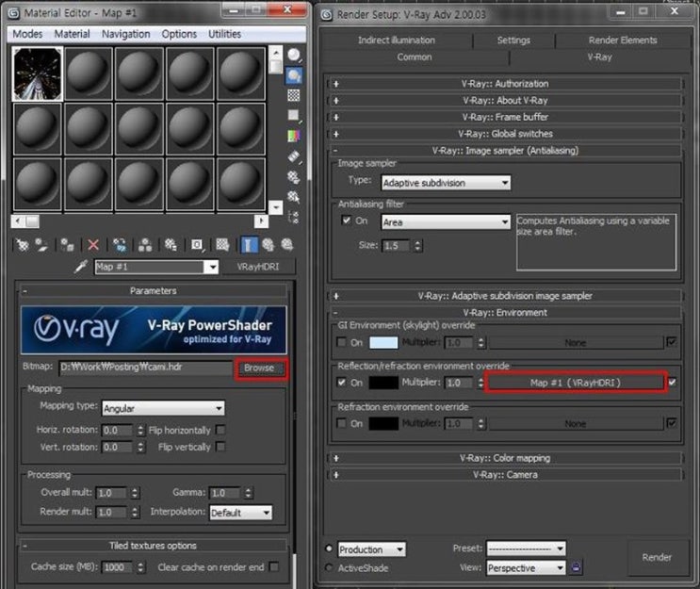Click the Put to Library icon
The height and width of the screenshot is (589, 700).
171,245
